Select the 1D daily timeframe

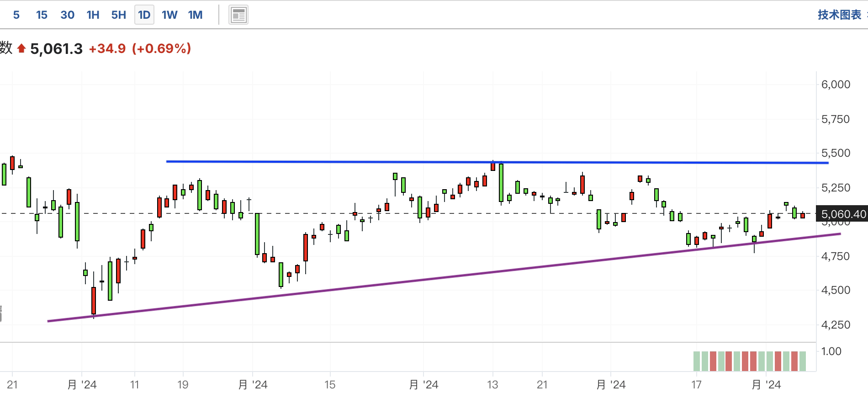[144, 15]
